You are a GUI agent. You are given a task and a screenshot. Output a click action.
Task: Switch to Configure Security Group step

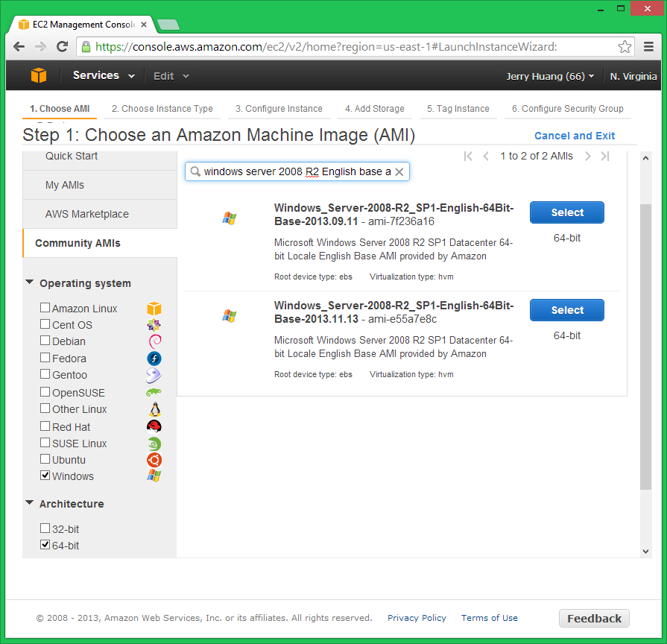(567, 109)
